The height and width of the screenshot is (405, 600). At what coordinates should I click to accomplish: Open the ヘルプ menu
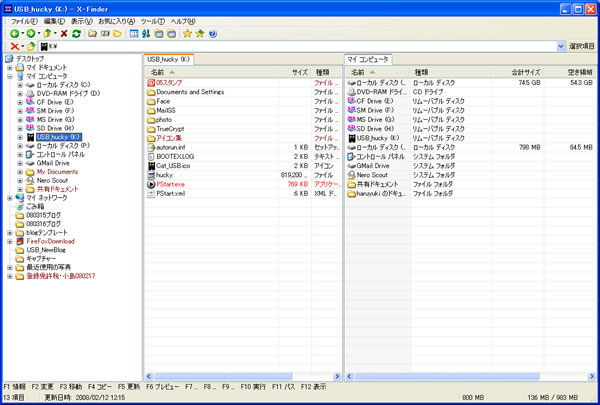(183, 21)
